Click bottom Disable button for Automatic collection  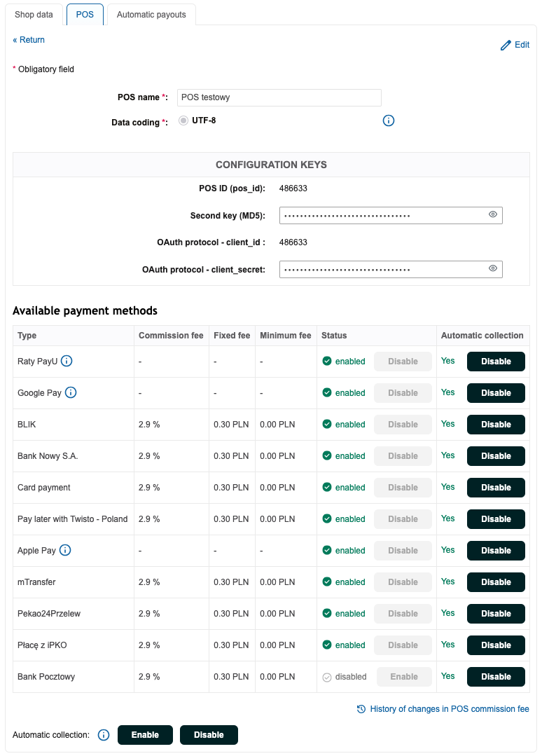(209, 735)
